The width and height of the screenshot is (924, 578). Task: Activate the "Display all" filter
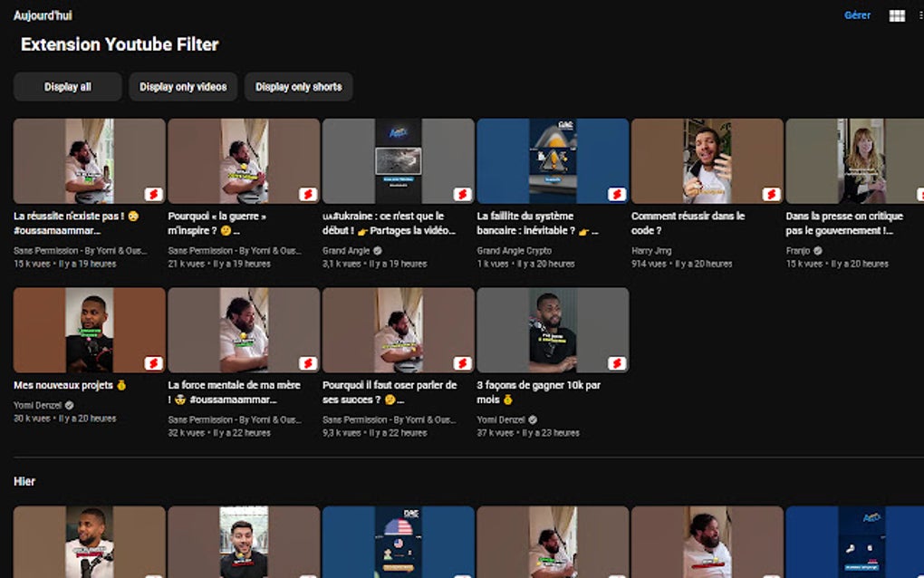click(67, 87)
